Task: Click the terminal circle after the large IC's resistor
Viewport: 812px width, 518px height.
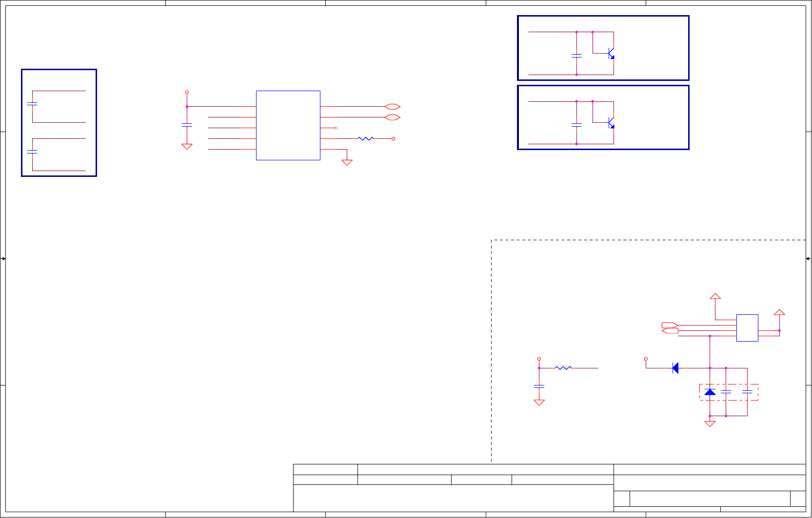Action: coord(394,139)
